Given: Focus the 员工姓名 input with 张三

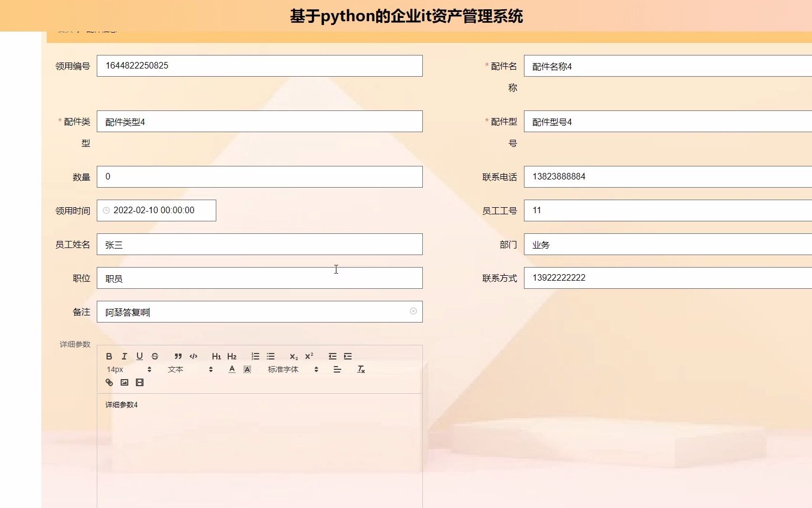Looking at the screenshot, I should (x=260, y=244).
